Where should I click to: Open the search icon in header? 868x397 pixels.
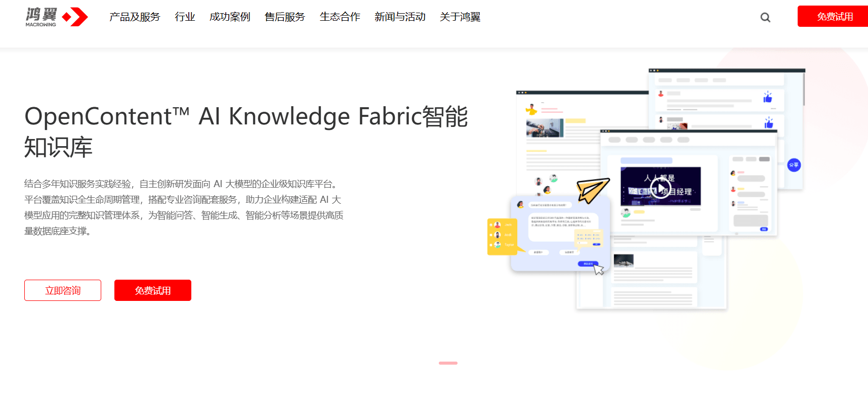point(765,17)
